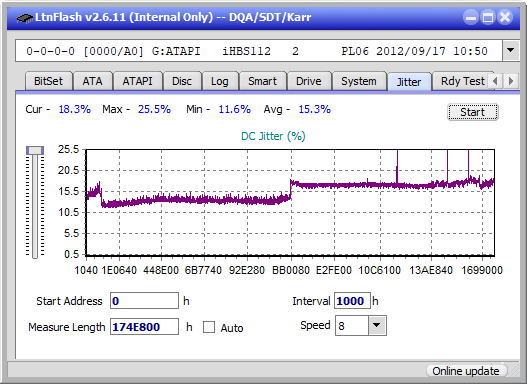Go to the Log tab
Viewport: 527px width, 384px height.
click(x=219, y=81)
